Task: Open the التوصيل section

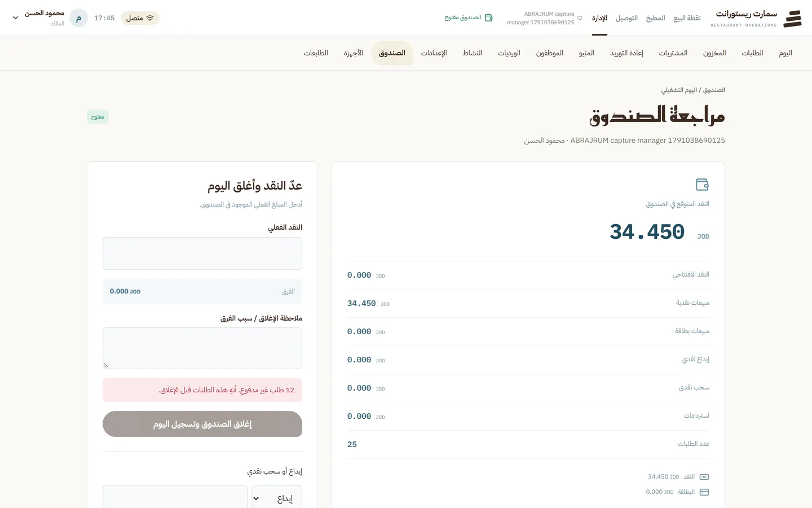Action: pyautogui.click(x=626, y=18)
